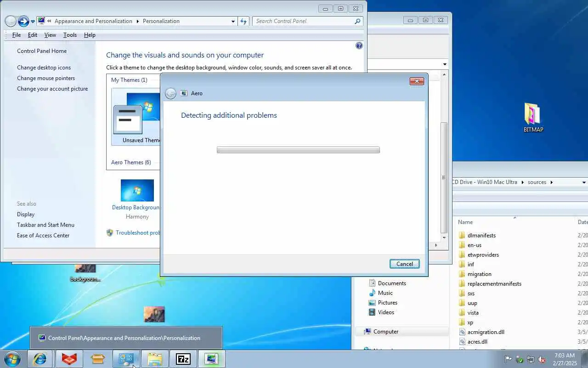This screenshot has height=368, width=588.
Task: Select the replacementmanifests folder
Action: [x=494, y=284]
